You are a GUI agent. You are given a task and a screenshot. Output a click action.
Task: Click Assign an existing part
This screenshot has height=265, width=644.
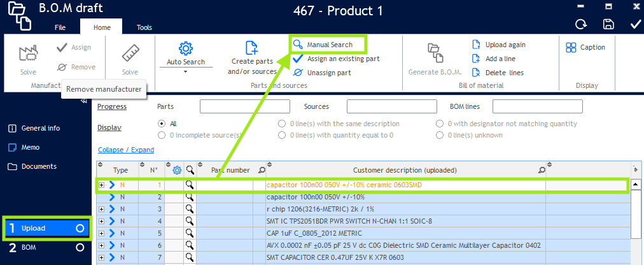[x=343, y=59]
